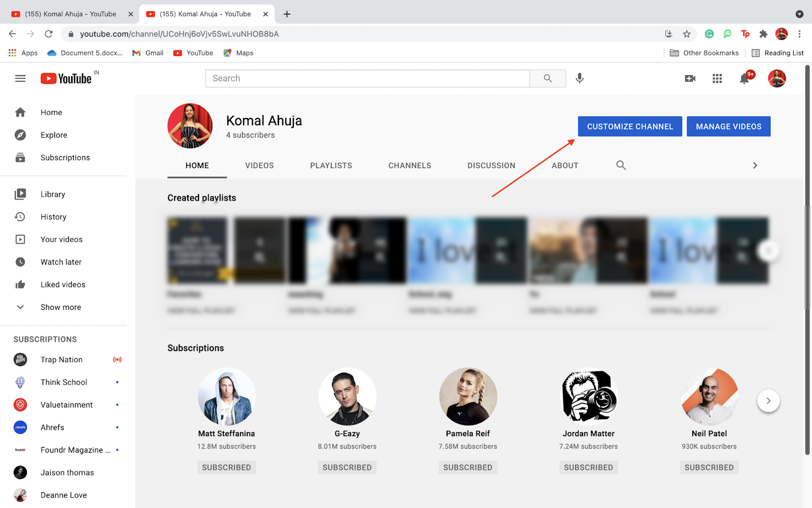The height and width of the screenshot is (508, 812).
Task: Bookmark this page with star icon
Action: [687, 34]
